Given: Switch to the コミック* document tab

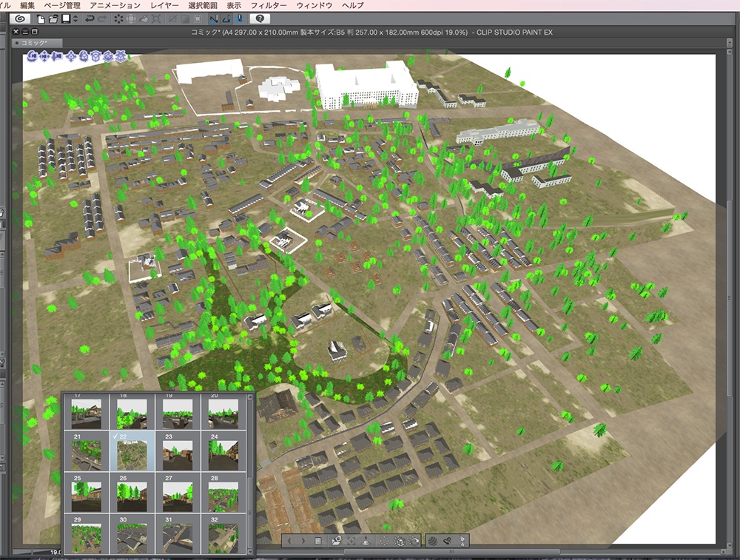Looking at the screenshot, I should coord(37,43).
